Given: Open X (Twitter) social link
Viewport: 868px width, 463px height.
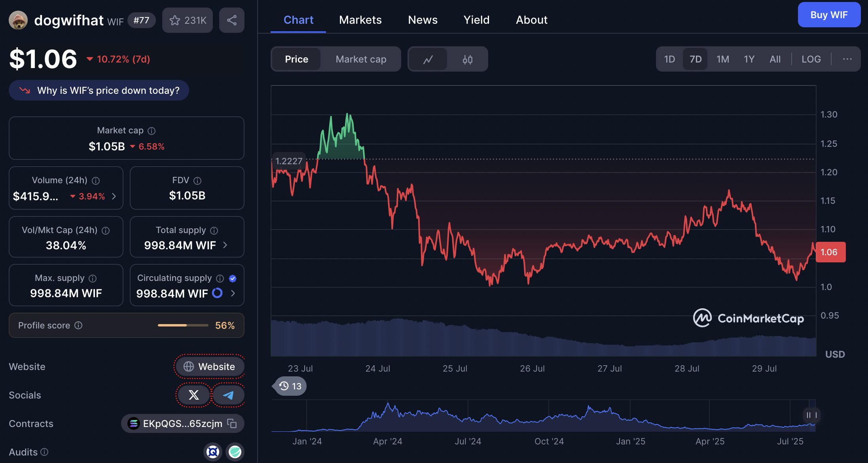Looking at the screenshot, I should click(194, 395).
